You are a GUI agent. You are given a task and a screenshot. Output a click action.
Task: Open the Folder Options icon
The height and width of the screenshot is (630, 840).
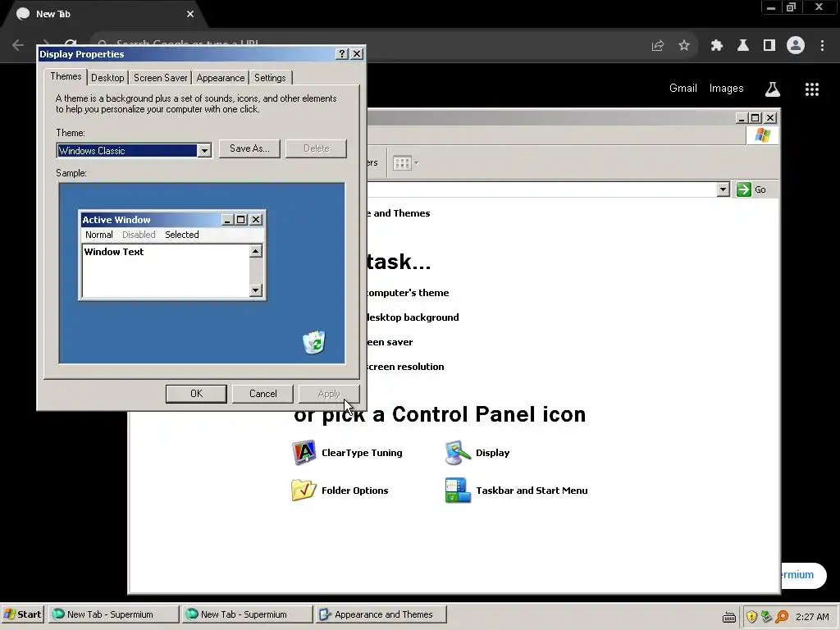pos(304,491)
